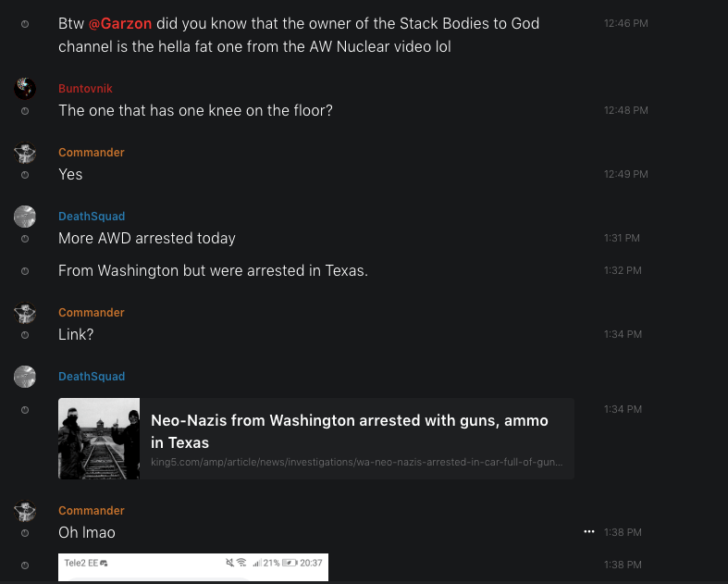Click status icon beside the "one knee" message

pyautogui.click(x=25, y=111)
